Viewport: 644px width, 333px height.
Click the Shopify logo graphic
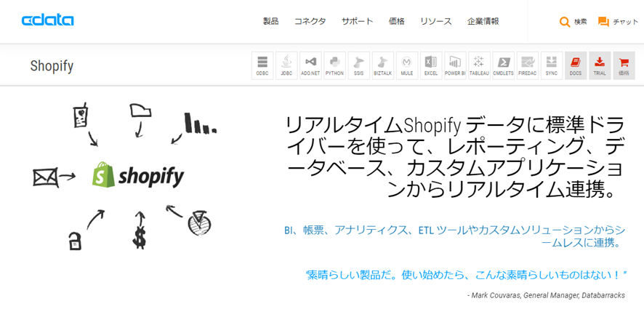[x=138, y=176]
